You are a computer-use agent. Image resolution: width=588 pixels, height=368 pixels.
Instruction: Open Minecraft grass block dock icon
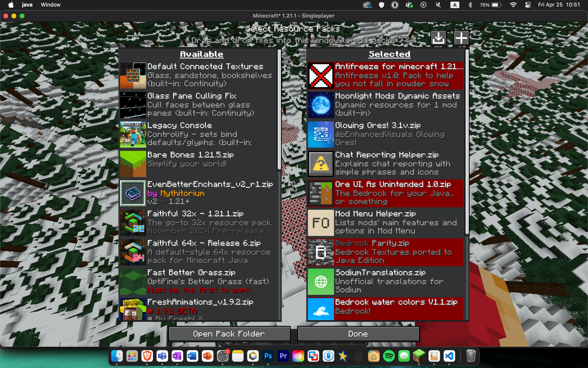point(419,356)
